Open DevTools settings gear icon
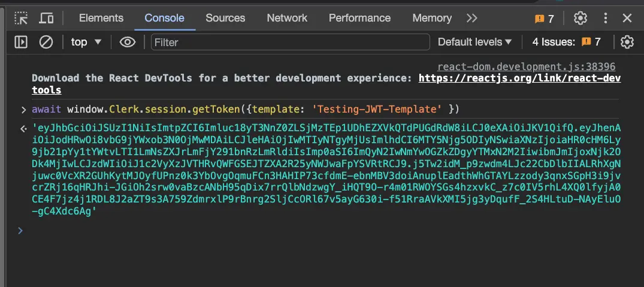Viewport: 644px width, 287px height. pyautogui.click(x=580, y=18)
